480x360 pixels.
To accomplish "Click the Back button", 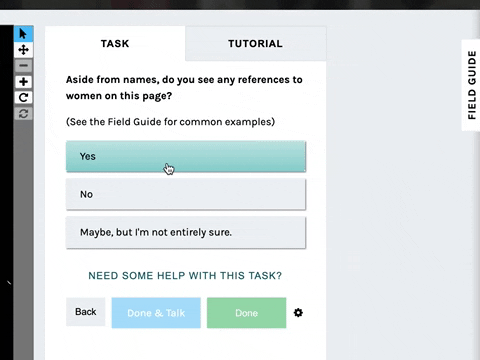I will click(86, 312).
